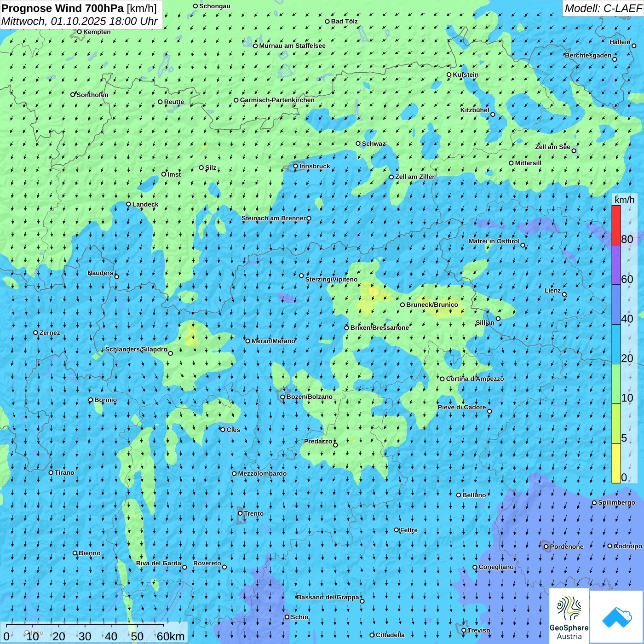The image size is (644, 644).
Task: Click the 'Schongau' label
Action: pyautogui.click(x=215, y=6)
